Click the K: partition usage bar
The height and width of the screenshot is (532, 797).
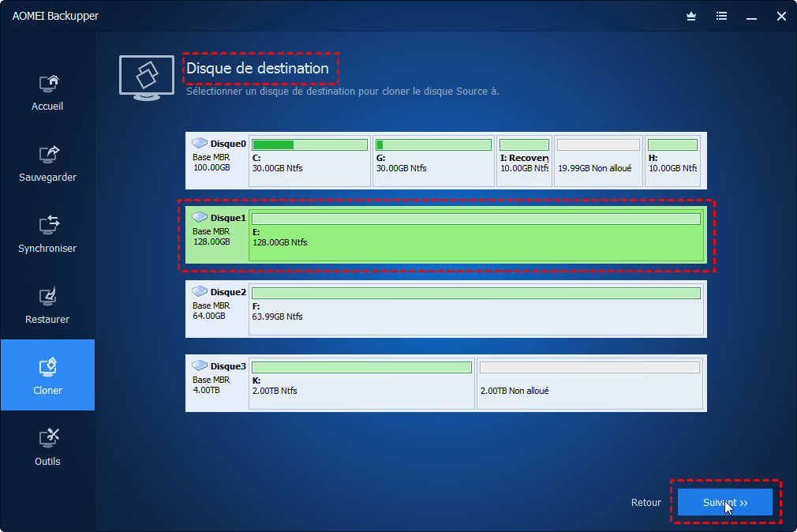362,368
